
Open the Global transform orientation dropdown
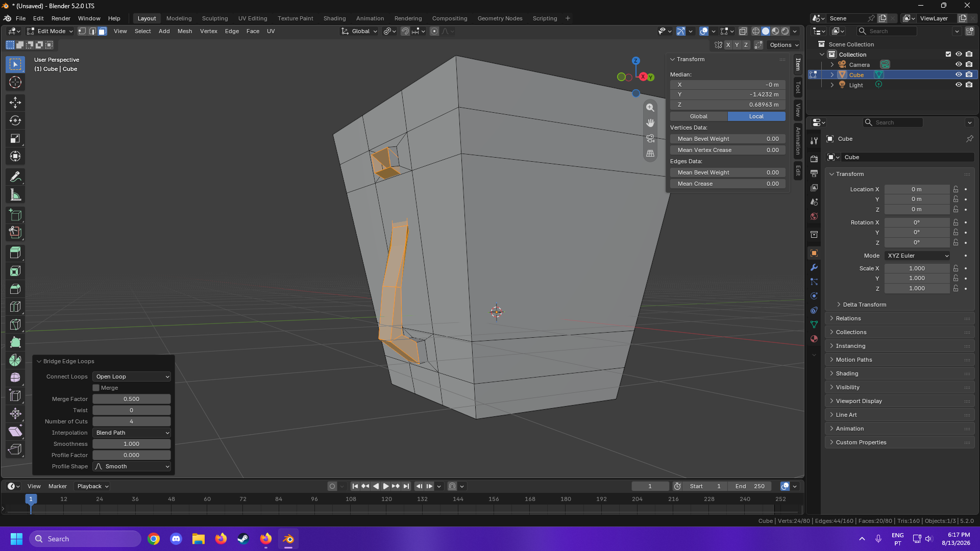point(360,31)
